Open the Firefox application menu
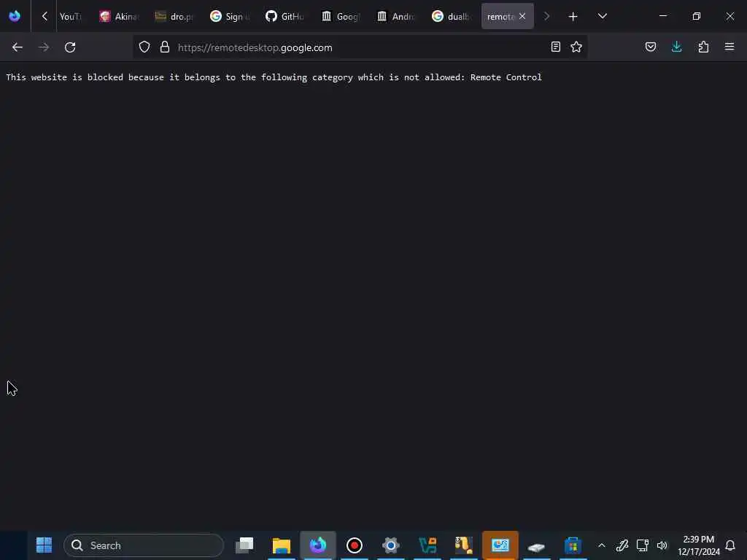 pyautogui.click(x=729, y=47)
